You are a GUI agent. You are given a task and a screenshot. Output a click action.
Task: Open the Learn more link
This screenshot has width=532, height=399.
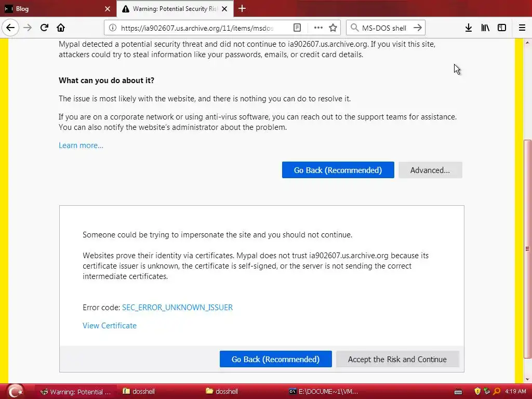(81, 145)
